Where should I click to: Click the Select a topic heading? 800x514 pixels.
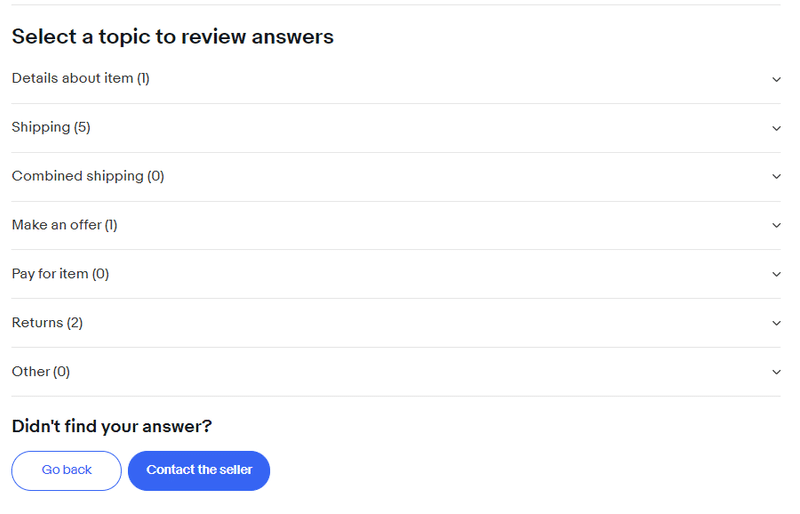point(172,37)
